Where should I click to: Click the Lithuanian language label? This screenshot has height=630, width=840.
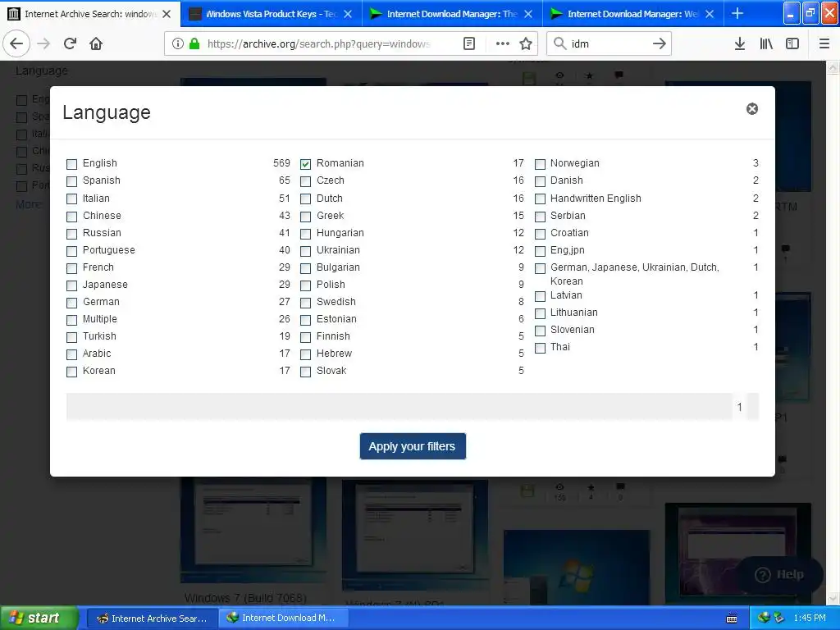[573, 313]
